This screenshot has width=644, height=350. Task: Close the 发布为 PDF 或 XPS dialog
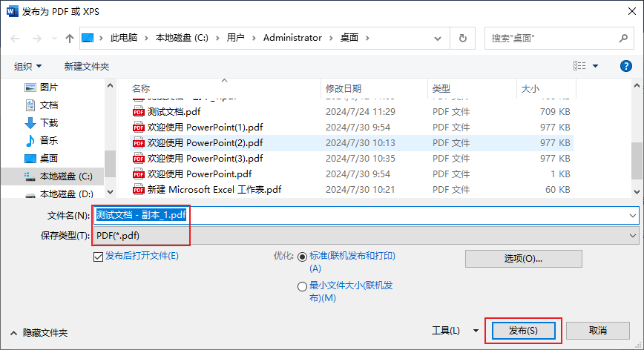coord(632,11)
